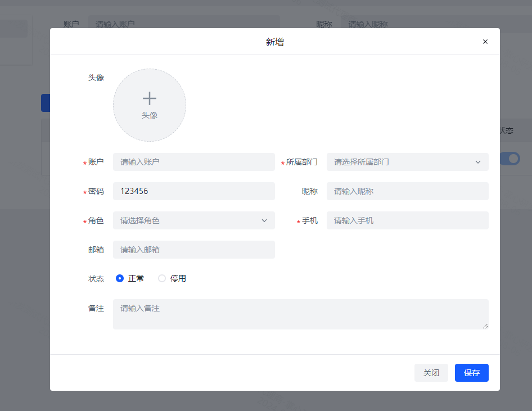Close the 新增 dialog with X icon
The height and width of the screenshot is (411, 532).
point(485,42)
